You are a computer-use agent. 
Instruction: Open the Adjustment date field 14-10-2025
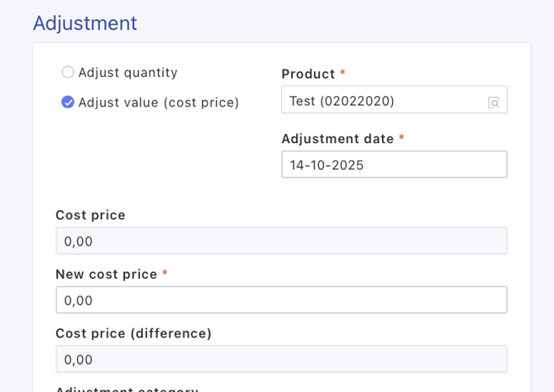coord(394,165)
